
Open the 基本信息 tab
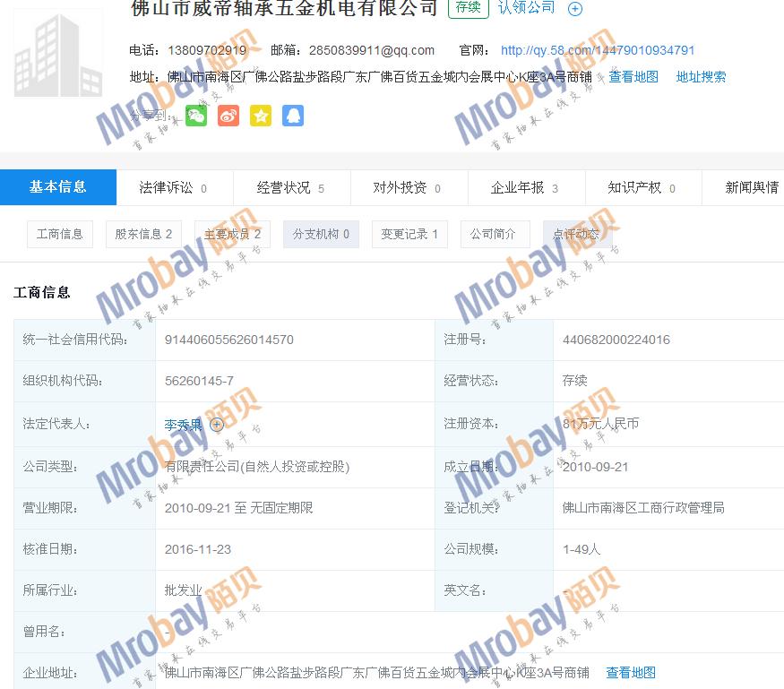click(x=58, y=187)
